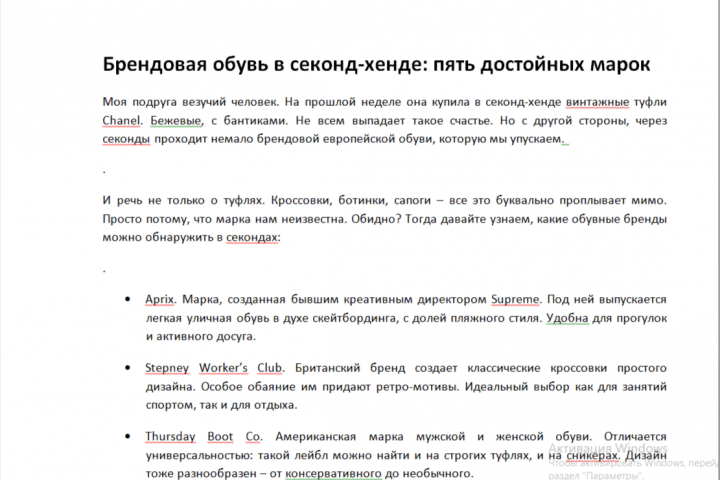720x480 pixels.
Task: Click the word "Обидно?" in second paragraph
Action: 376,219
